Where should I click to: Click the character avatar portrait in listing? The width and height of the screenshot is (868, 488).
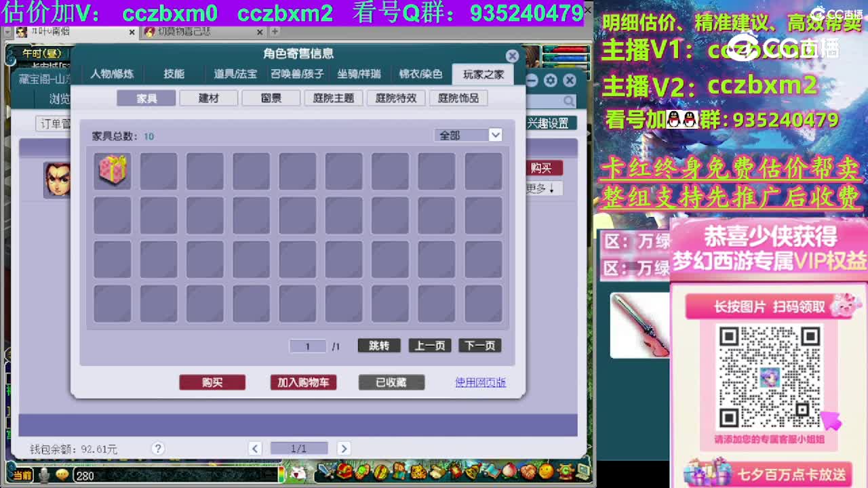click(x=57, y=180)
